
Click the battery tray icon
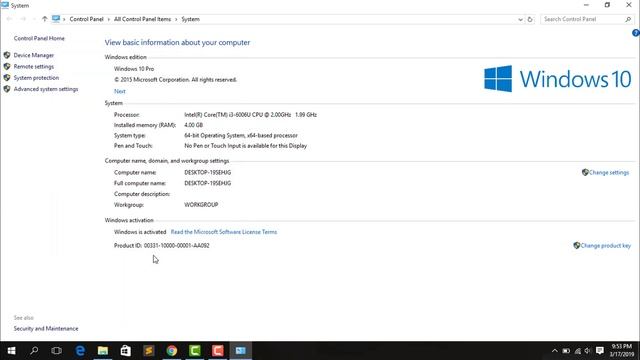[x=566, y=351]
